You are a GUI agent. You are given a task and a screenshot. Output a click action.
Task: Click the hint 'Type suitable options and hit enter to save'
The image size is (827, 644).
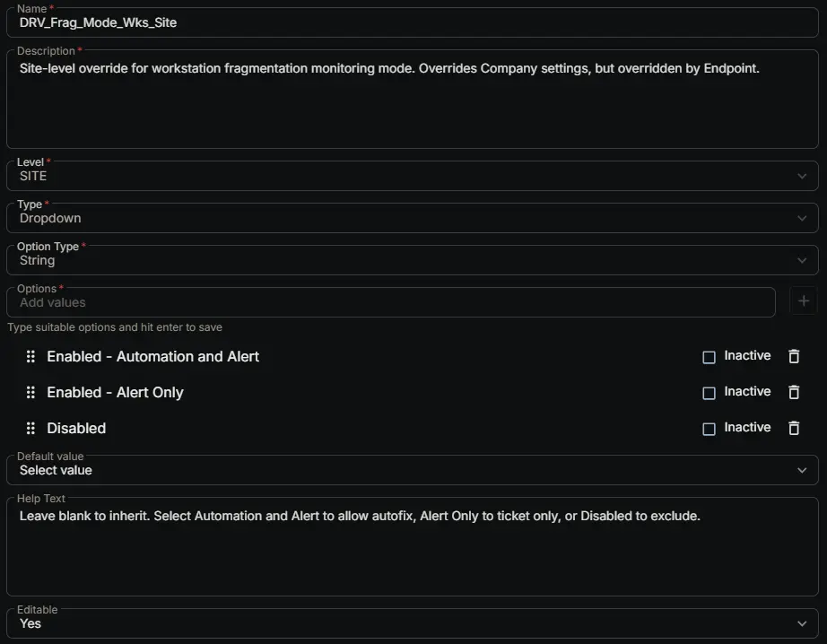pyautogui.click(x=115, y=327)
